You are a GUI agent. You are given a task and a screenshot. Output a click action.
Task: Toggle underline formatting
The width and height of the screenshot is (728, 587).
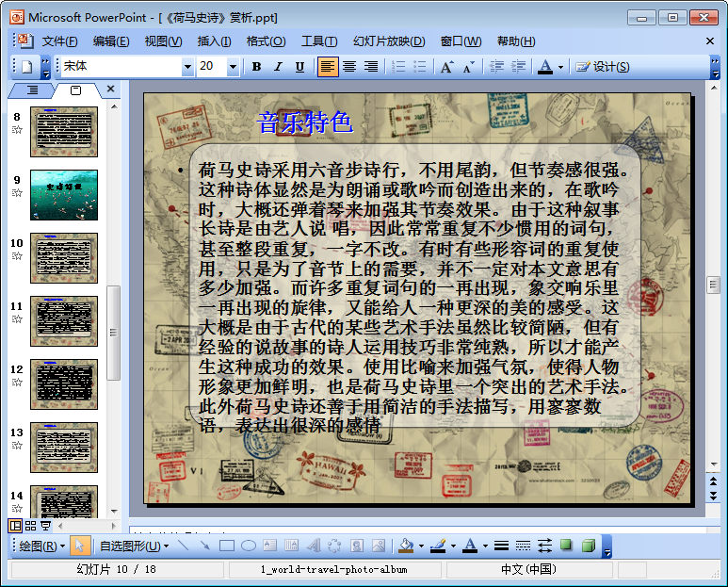[299, 67]
